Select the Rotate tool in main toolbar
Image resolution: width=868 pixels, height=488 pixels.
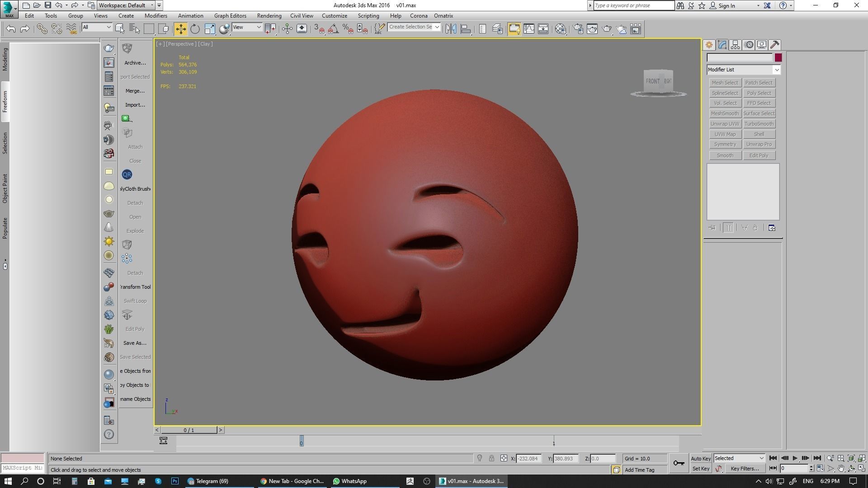click(x=195, y=29)
